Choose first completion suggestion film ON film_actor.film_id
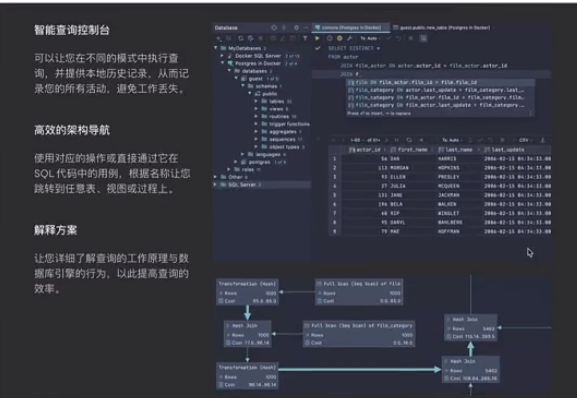577x398 pixels. pyautogui.click(x=440, y=82)
